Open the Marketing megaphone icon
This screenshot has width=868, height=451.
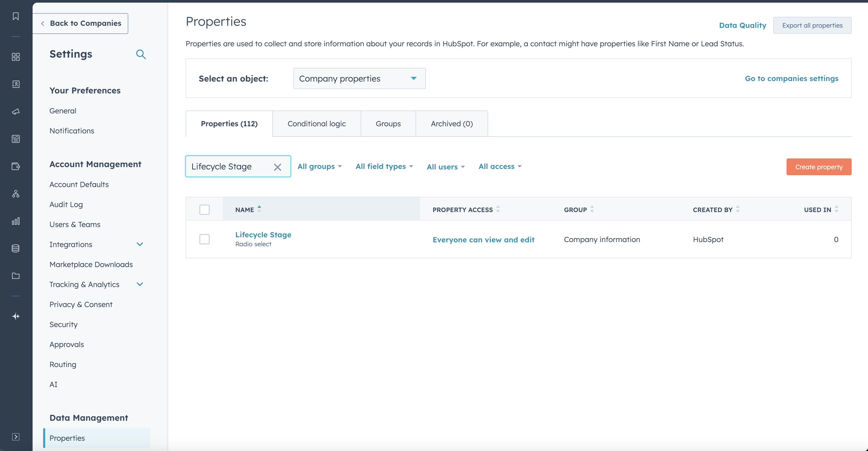[16, 112]
